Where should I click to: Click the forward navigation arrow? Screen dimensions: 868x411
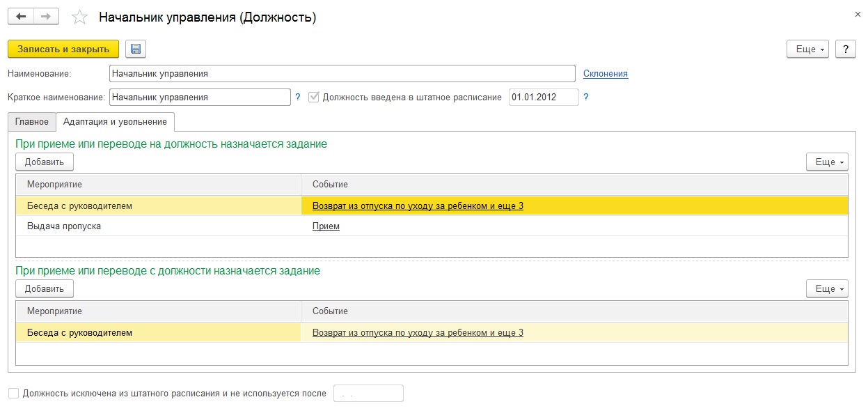click(46, 17)
